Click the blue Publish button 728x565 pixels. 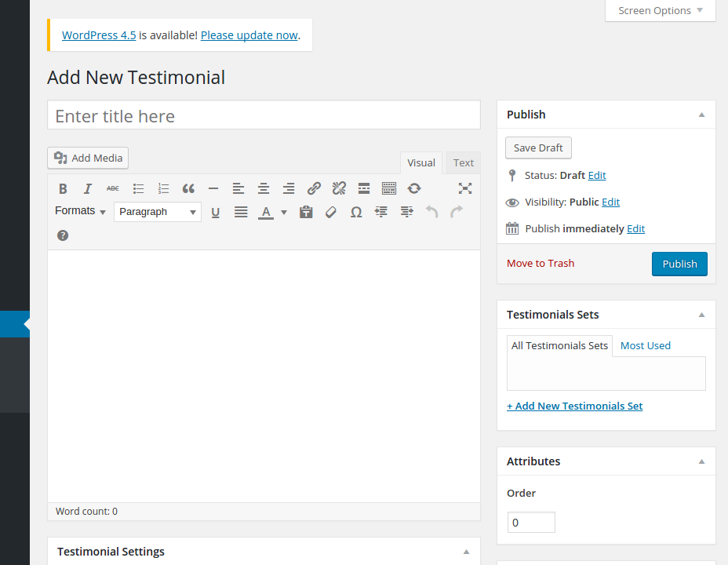tap(679, 264)
